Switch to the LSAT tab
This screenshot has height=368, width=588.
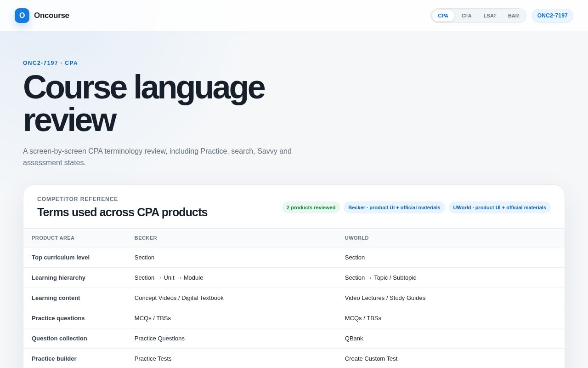[490, 16]
